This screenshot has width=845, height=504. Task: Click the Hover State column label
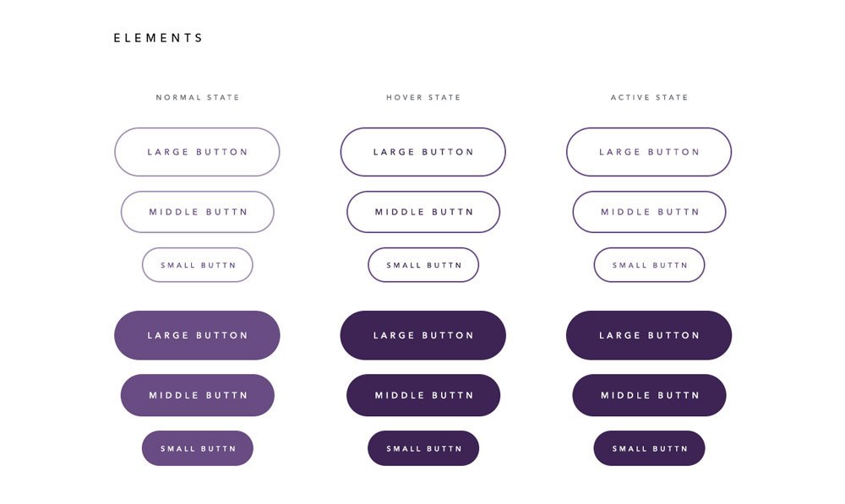point(423,98)
